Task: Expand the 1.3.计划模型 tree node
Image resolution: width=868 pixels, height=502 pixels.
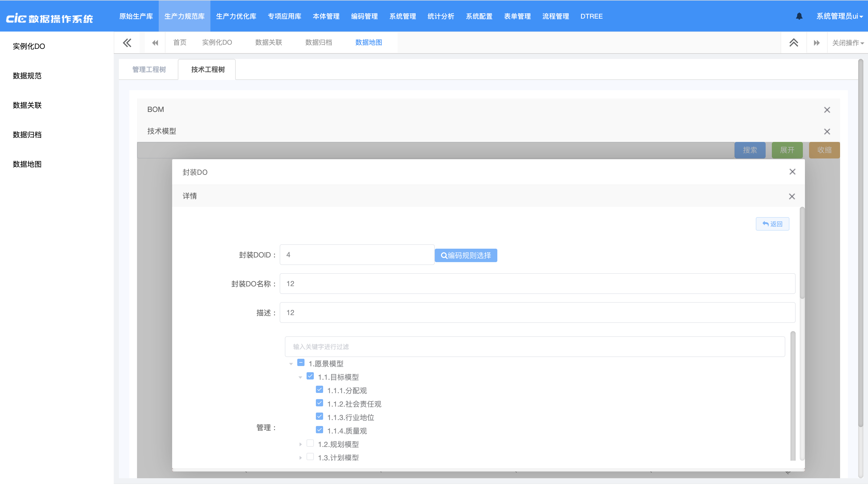Action: [300, 458]
